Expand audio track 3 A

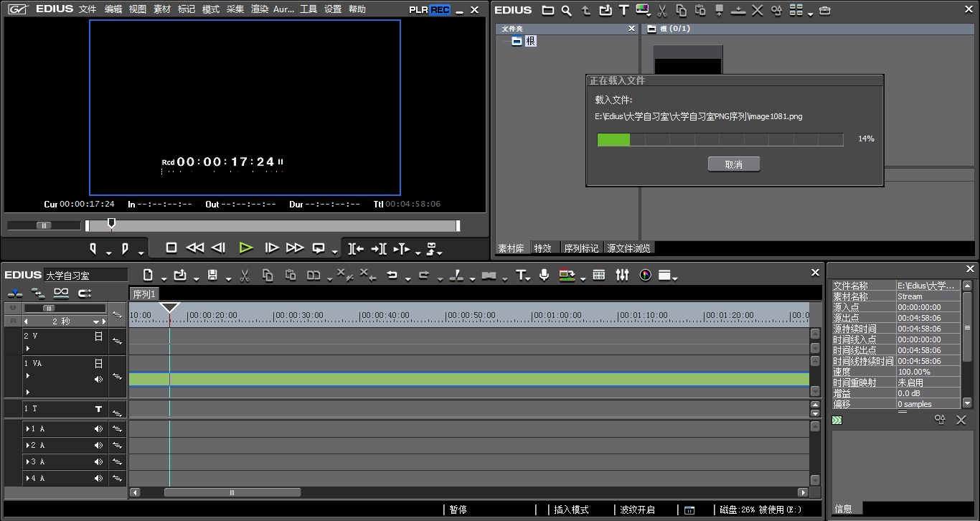point(28,461)
